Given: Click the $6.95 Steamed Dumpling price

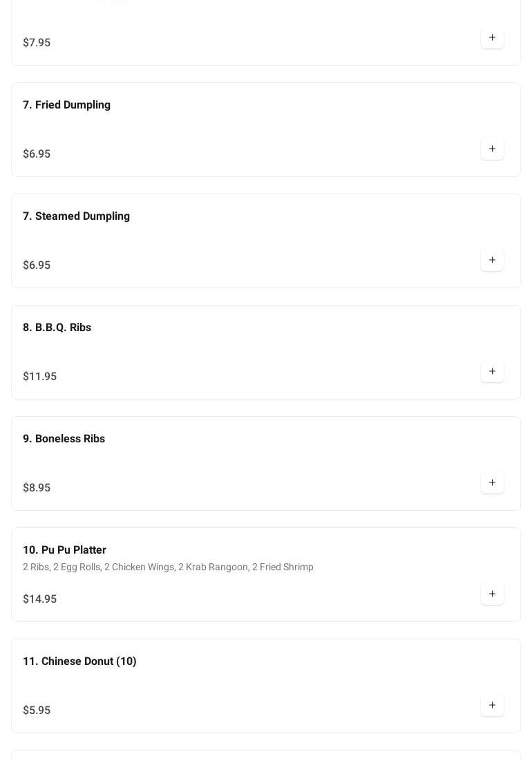Looking at the screenshot, I should 37,265.
